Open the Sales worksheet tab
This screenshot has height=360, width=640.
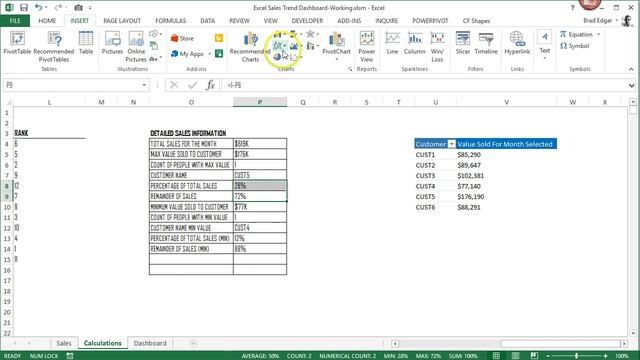(x=64, y=343)
